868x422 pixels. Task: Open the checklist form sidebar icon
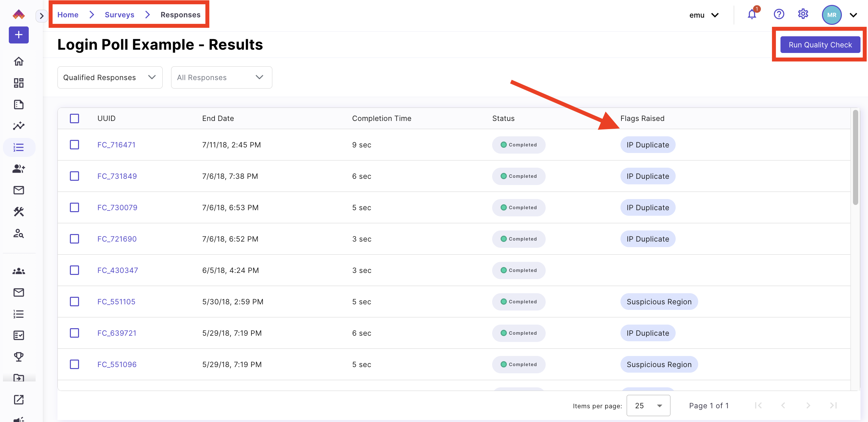pos(19,335)
